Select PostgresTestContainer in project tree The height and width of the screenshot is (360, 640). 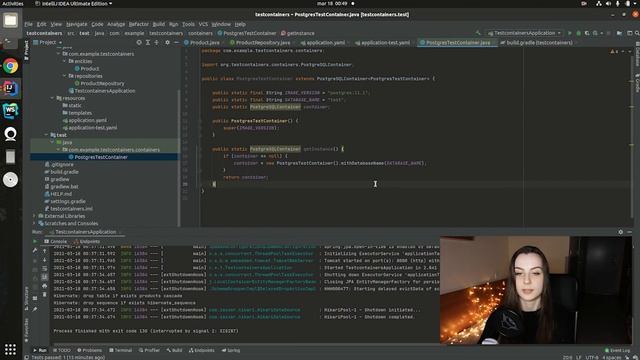point(101,157)
